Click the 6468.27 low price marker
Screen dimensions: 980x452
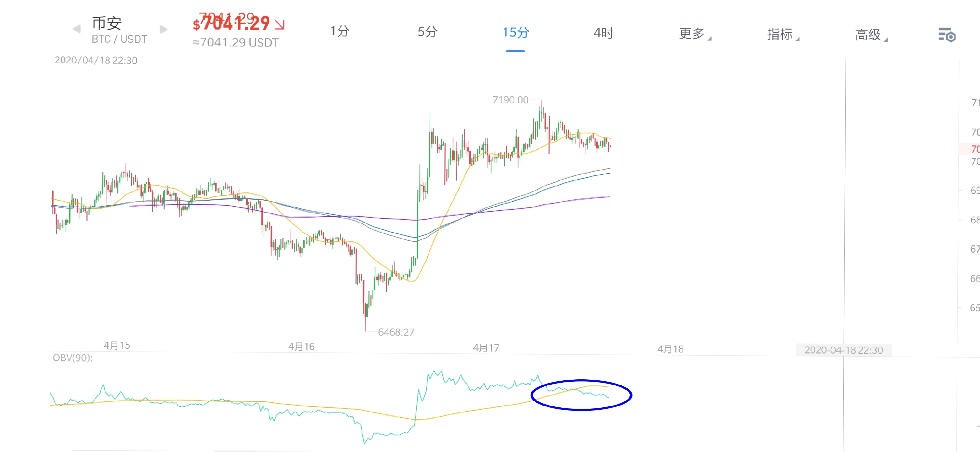coord(396,332)
